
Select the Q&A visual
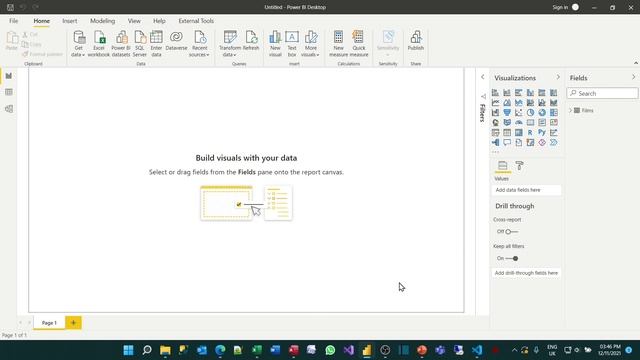[507, 142]
